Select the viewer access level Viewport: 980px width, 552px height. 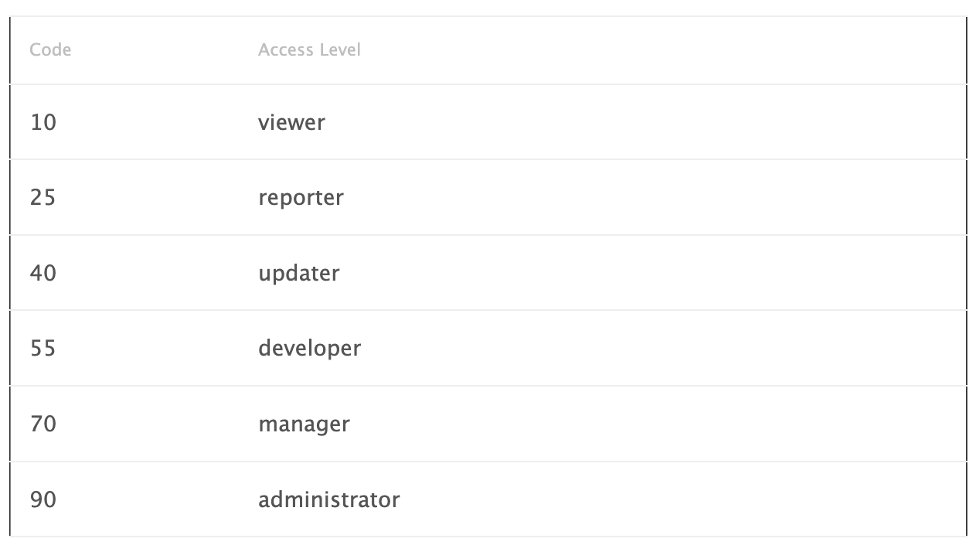[291, 122]
